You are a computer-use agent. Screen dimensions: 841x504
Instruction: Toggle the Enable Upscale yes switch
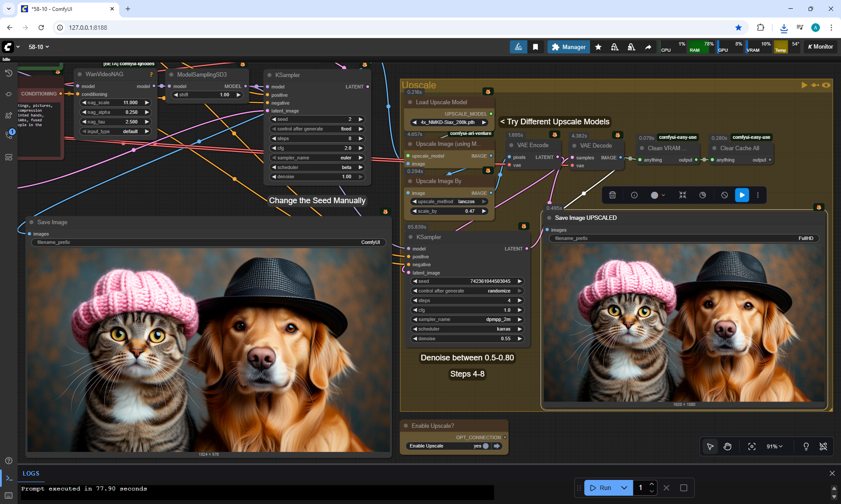(x=485, y=446)
